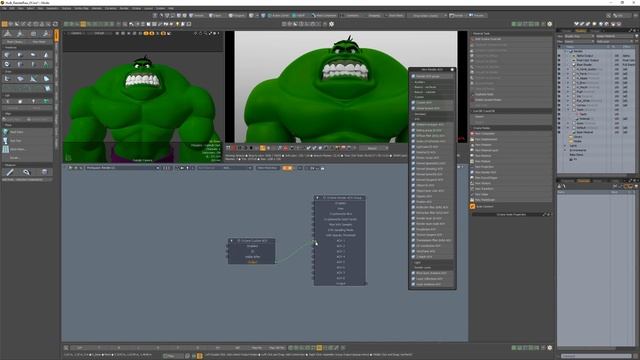Click Output row on the AOV Group node

coord(340,283)
